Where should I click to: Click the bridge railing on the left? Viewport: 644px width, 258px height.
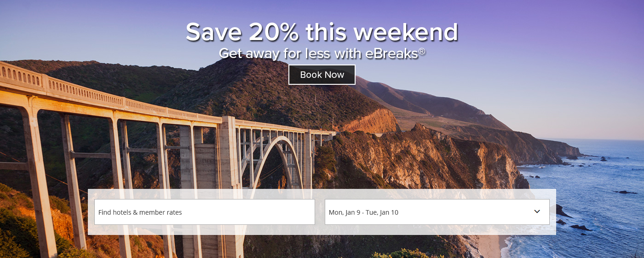[69, 88]
